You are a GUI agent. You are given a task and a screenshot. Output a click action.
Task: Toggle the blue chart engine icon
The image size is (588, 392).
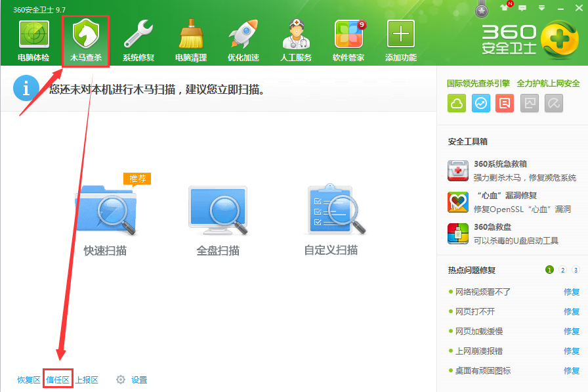[481, 103]
